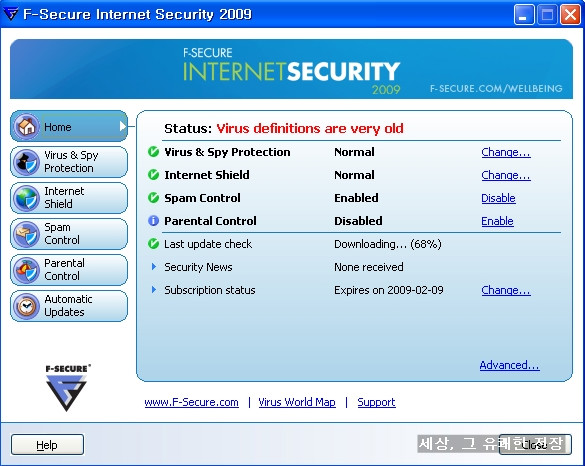Click the Internet Shield globe icon
Image resolution: width=585 pixels, height=466 pixels.
click(x=26, y=198)
